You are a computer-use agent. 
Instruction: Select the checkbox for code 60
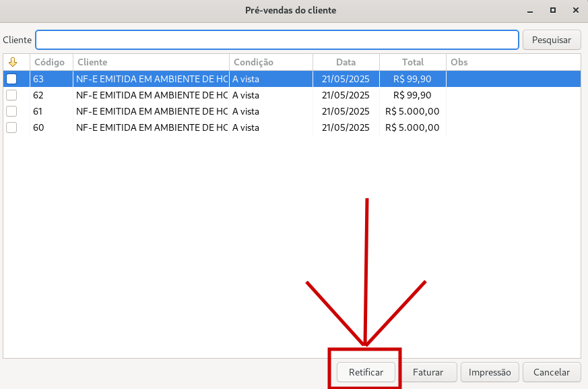point(11,127)
